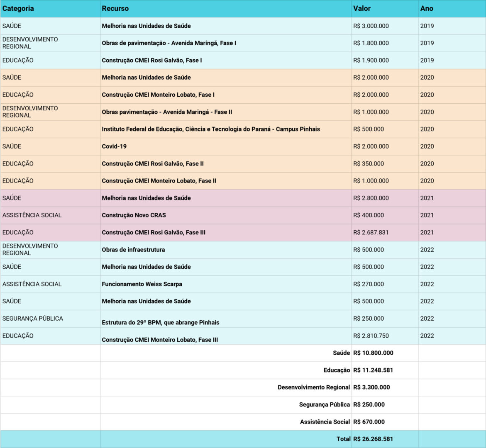
Task: Click the Educação subtotal R$ 11.248.581
Action: coord(373,370)
